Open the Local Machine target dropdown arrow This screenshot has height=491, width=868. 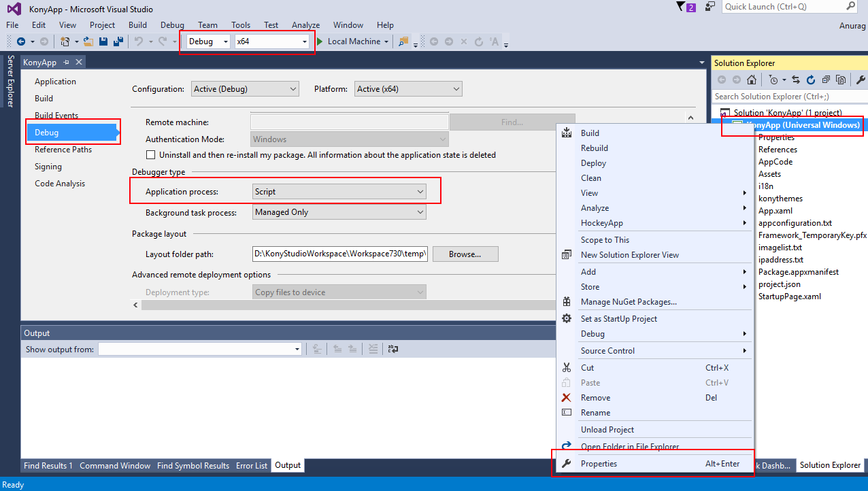pos(386,41)
